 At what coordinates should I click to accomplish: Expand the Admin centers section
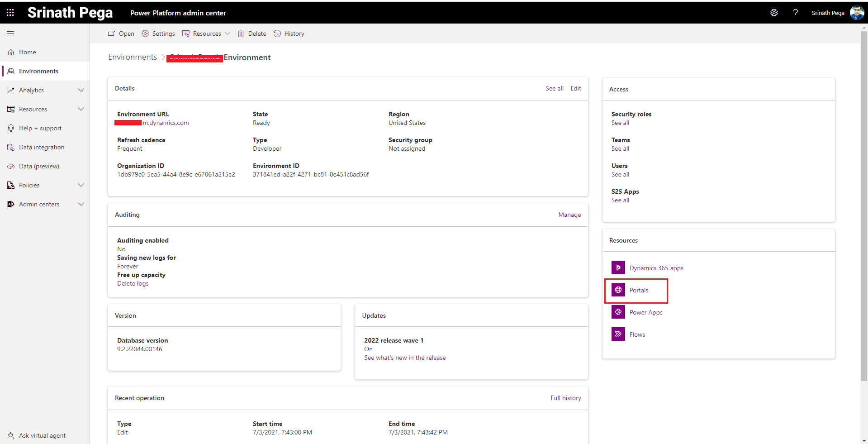(x=81, y=204)
